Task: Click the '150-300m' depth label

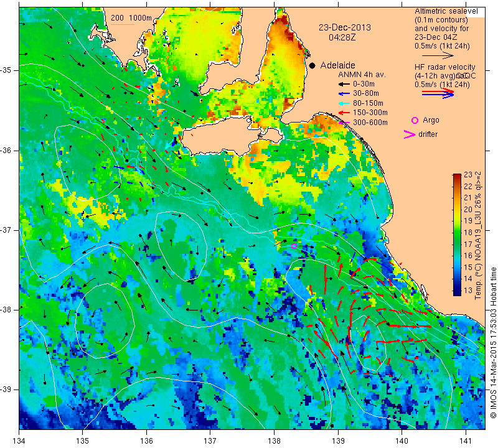Action: pos(370,113)
